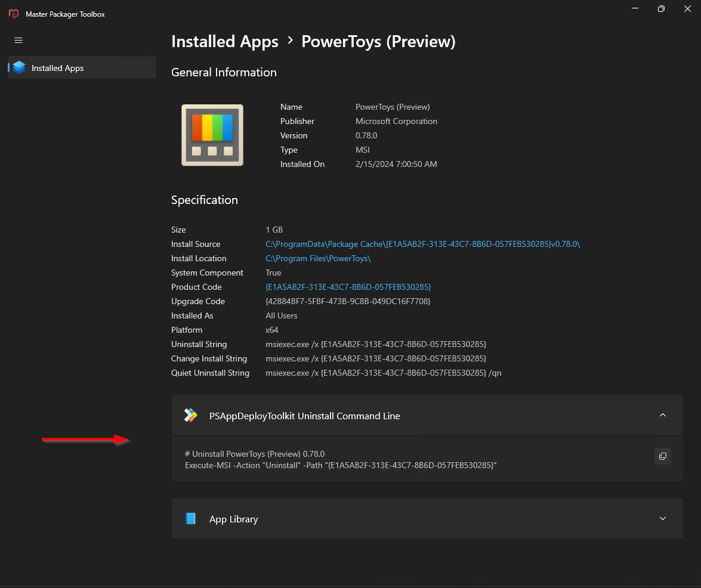The width and height of the screenshot is (701, 588).
Task: Click the PowerToys application icon
Action: point(212,135)
